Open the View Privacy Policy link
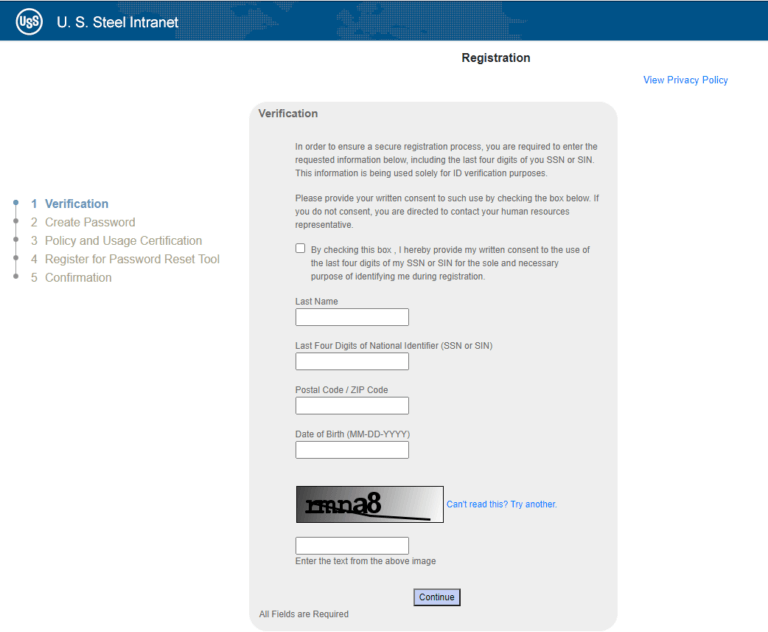 (685, 80)
